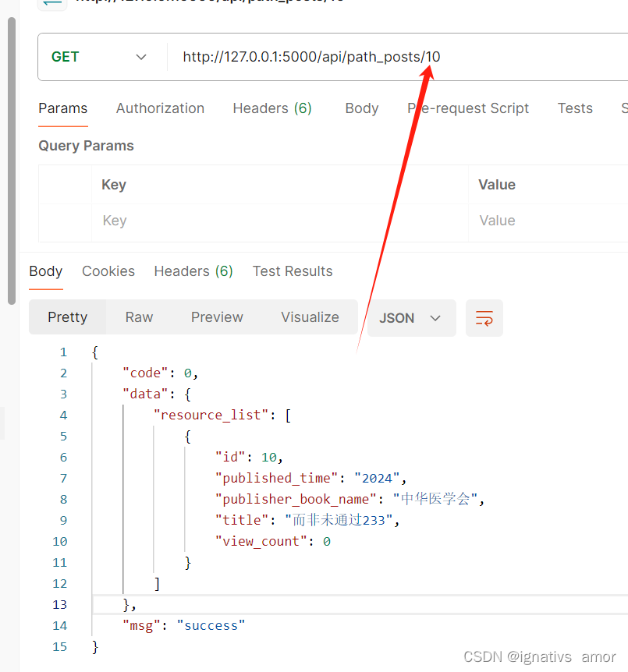This screenshot has height=672, width=628.
Task: Switch to the request Body tab
Action: tap(362, 108)
